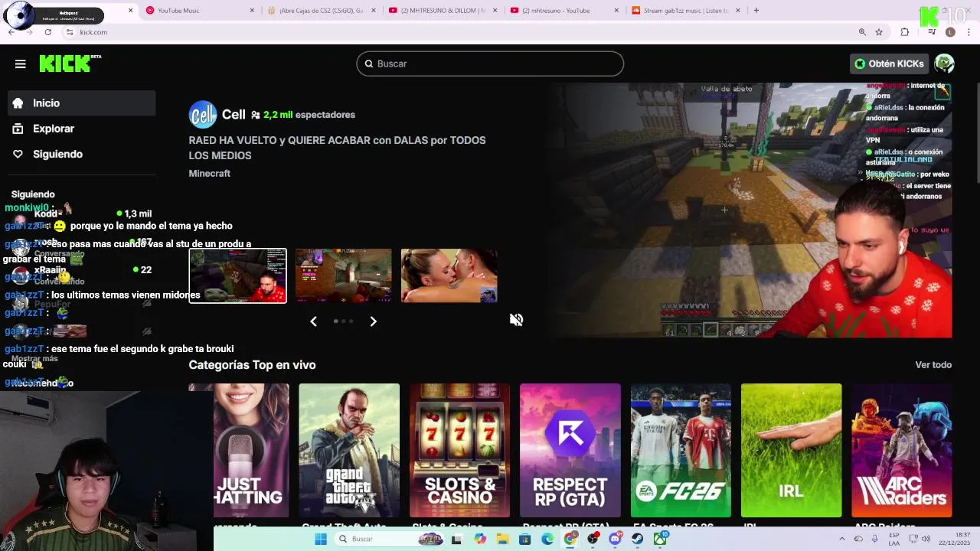
Task: Go to Kick home via logo
Action: [70, 64]
